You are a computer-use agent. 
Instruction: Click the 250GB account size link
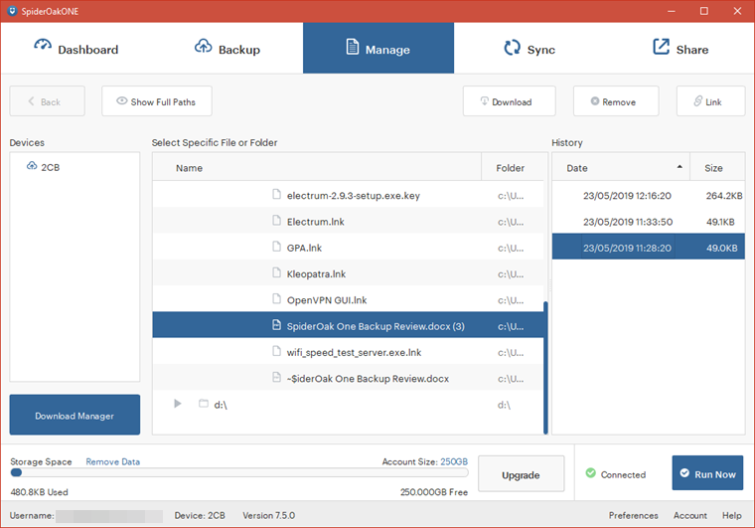click(x=454, y=462)
